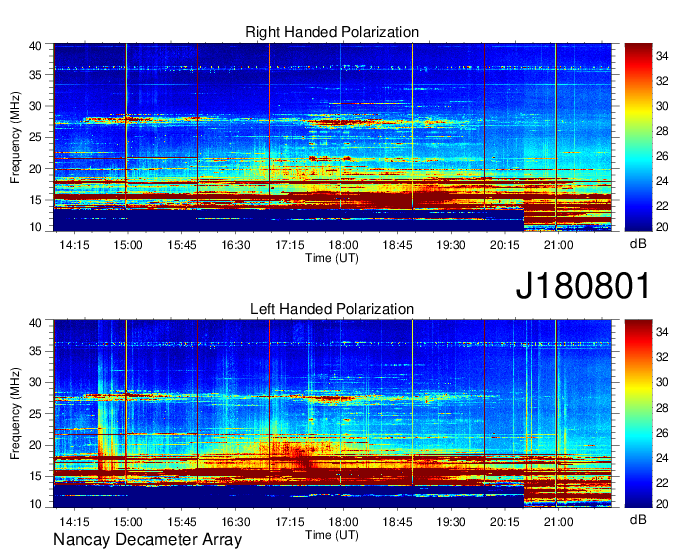Click the 19:30 time tick on Right Handed plot
Image resolution: width=680 pixels, height=552 pixels.
(x=451, y=245)
